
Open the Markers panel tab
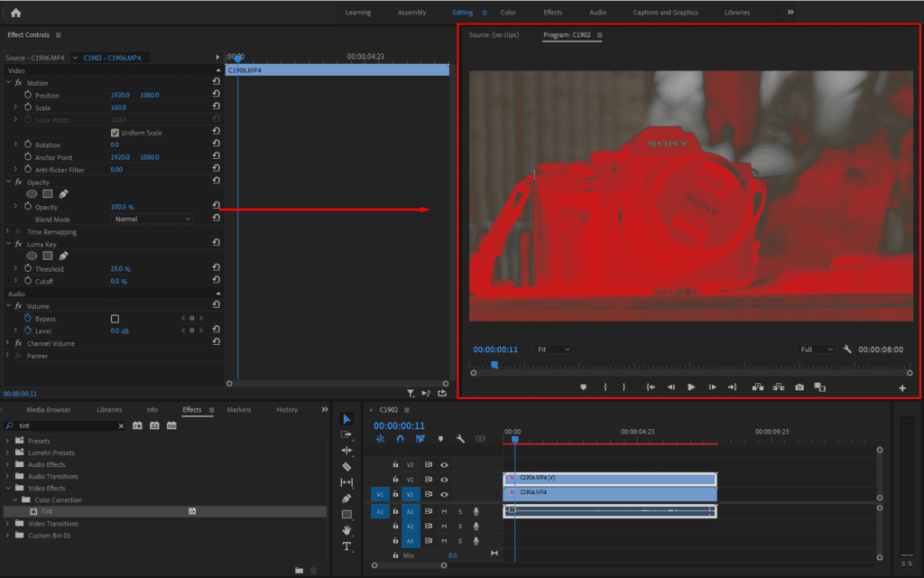click(238, 409)
